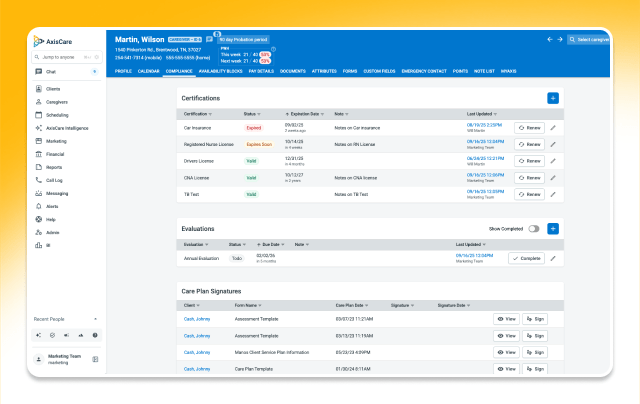Toggle Show Completed evaluations switch

(534, 229)
